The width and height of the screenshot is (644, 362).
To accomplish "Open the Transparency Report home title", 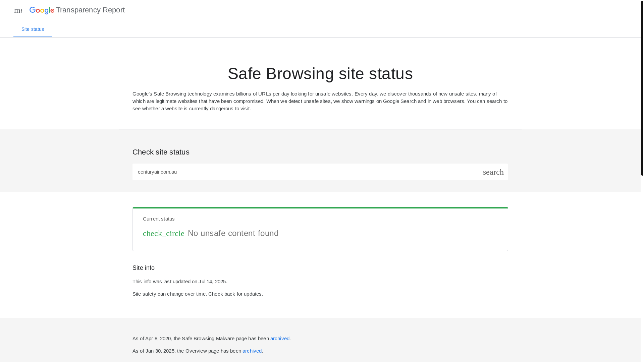I will click(x=90, y=10).
